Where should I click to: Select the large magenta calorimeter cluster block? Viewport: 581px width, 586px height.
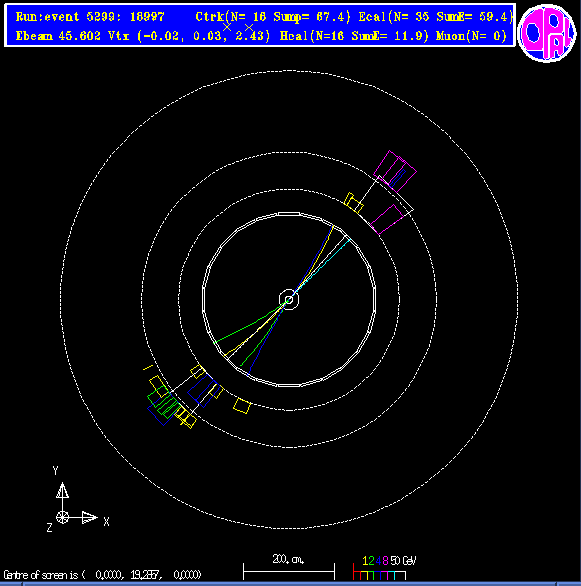pyautogui.click(x=395, y=171)
